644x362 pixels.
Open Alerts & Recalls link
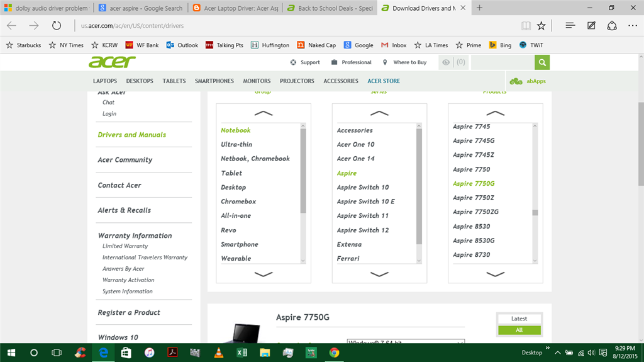(x=124, y=210)
